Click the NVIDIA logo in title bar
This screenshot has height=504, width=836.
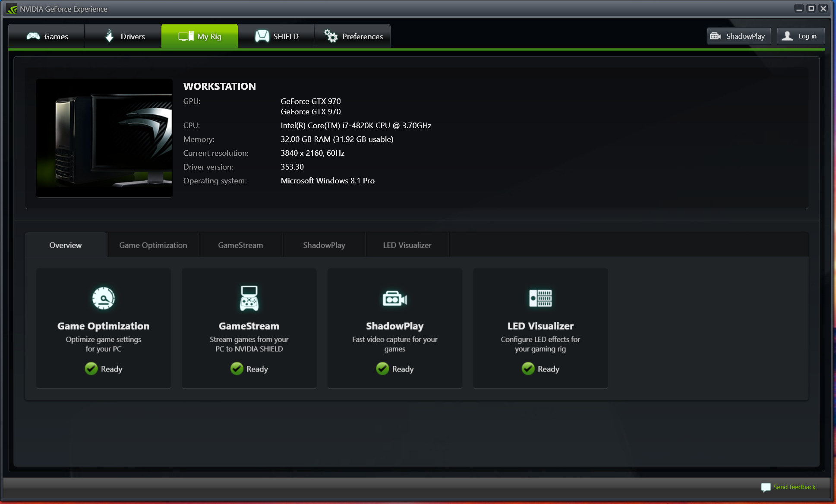click(x=12, y=9)
